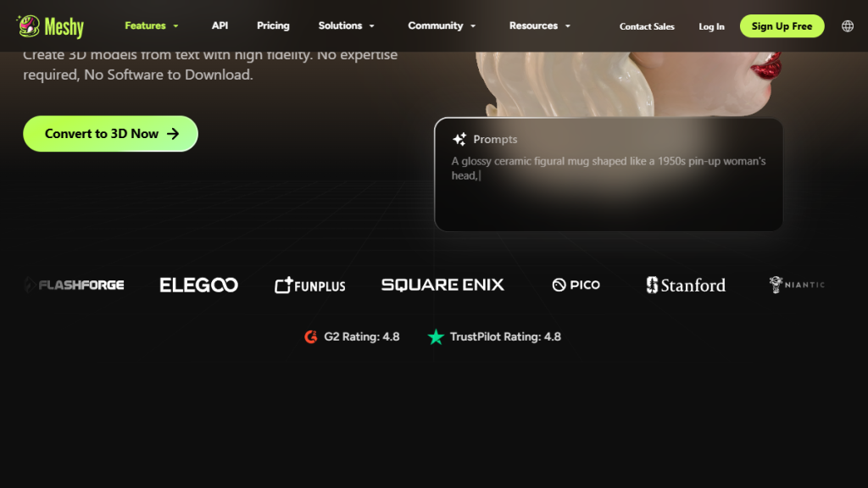Click the Square Enix logo

pyautogui.click(x=442, y=285)
